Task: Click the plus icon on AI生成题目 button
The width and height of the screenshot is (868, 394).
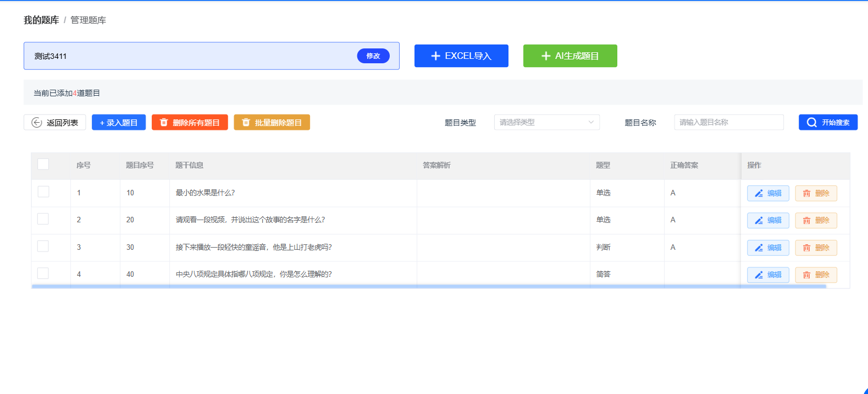Action: [x=546, y=56]
